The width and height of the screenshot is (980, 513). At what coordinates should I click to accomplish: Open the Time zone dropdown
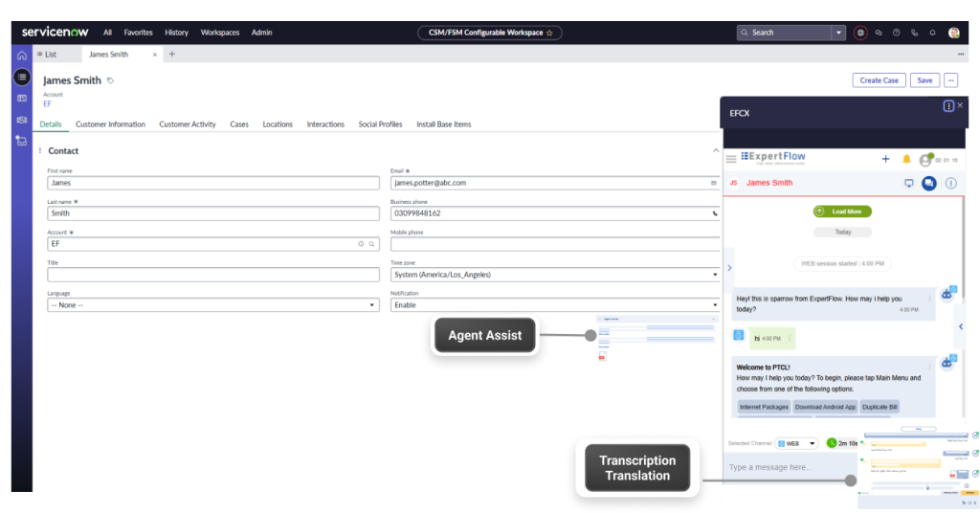[554, 275]
